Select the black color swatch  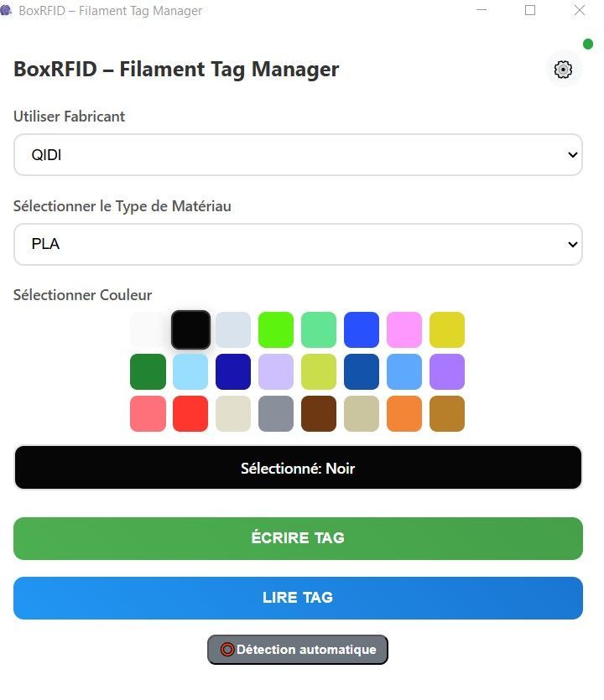point(190,329)
